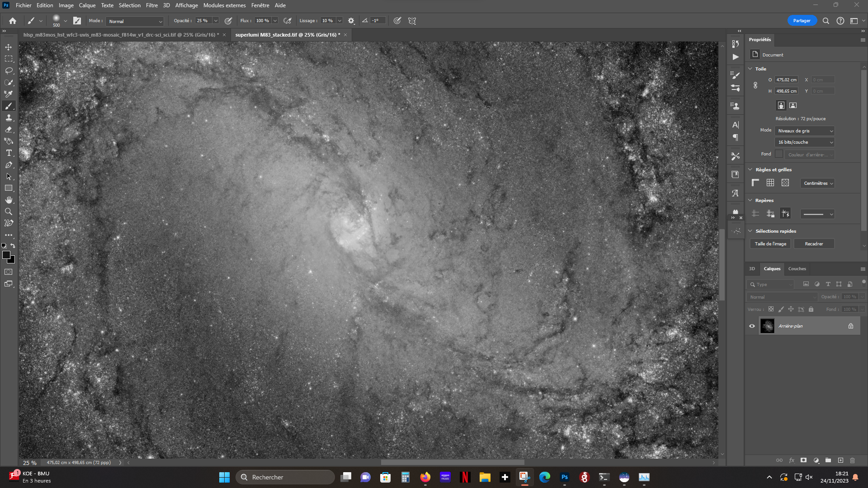The height and width of the screenshot is (488, 868).
Task: Toggle the grid display icon
Action: [x=770, y=183]
